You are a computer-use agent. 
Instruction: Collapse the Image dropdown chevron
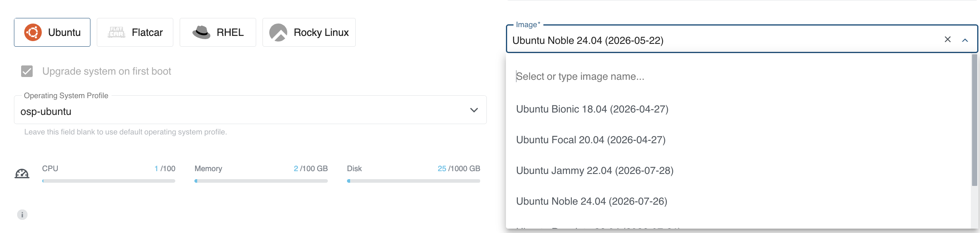pyautogui.click(x=965, y=40)
